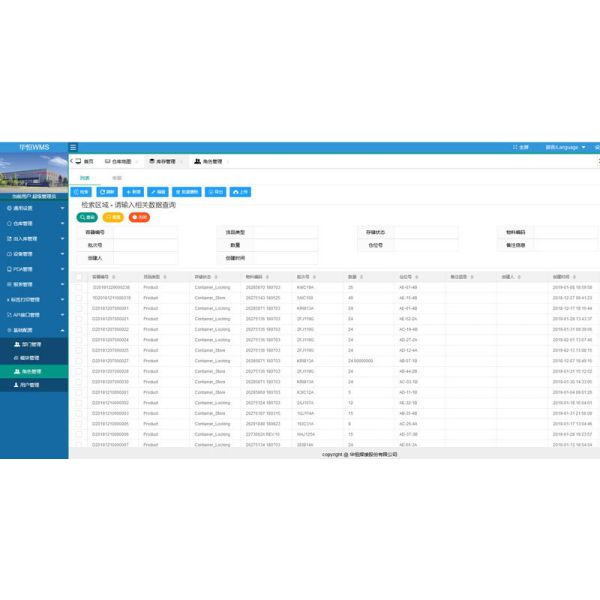
Task: Switch to the 仓库地图 tab
Action: pos(118,161)
